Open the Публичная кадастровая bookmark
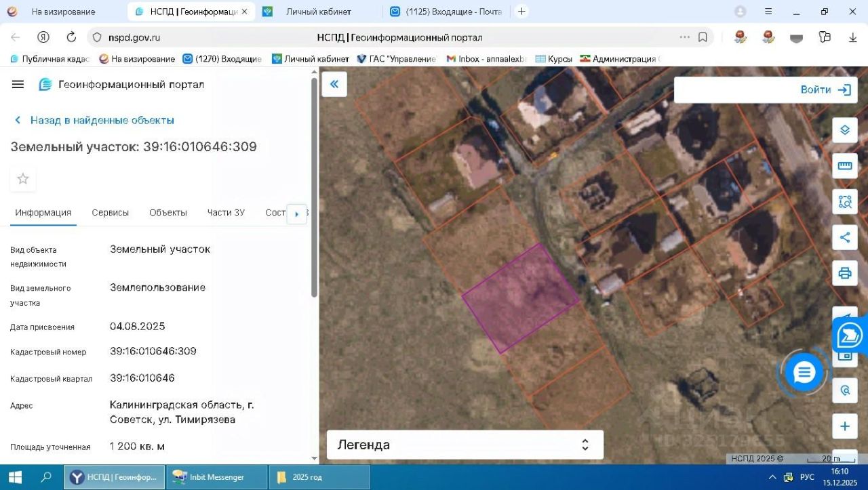The width and height of the screenshot is (868, 490). (x=50, y=59)
